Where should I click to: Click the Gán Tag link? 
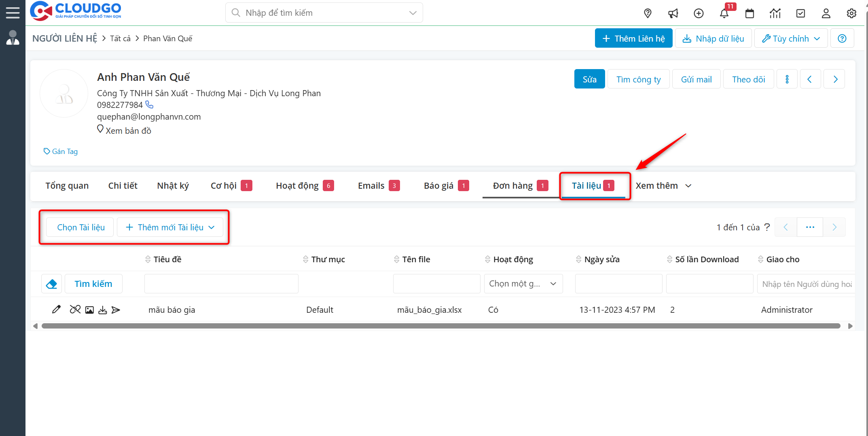click(61, 152)
